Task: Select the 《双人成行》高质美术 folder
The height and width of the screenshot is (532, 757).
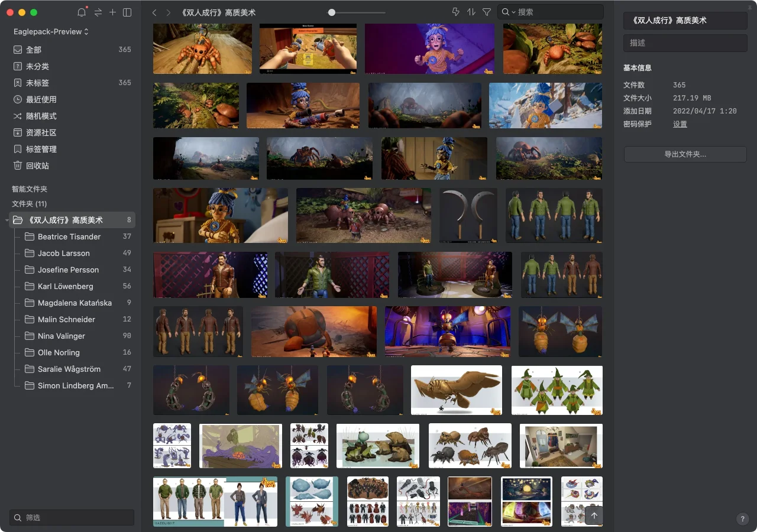Action: 72,220
